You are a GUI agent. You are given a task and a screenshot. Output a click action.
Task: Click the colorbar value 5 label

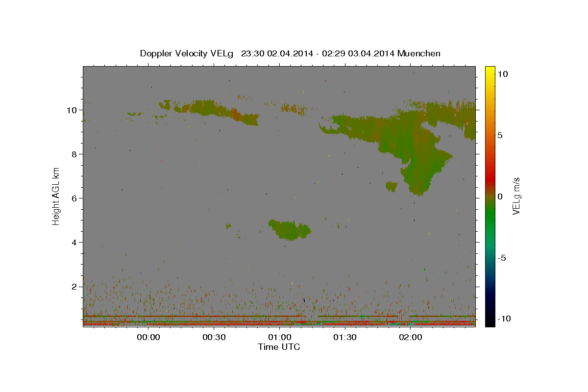[500, 135]
